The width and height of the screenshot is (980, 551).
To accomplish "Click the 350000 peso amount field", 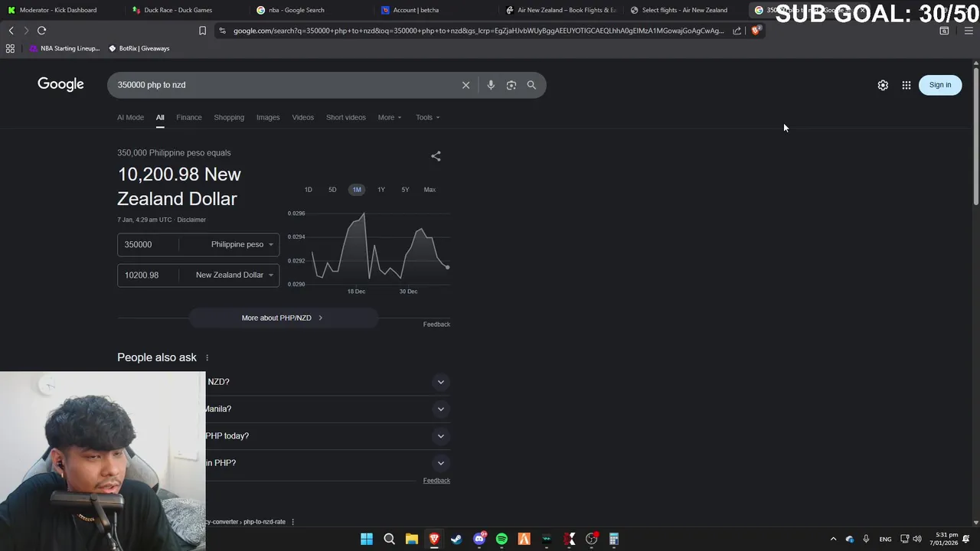I will coord(149,244).
